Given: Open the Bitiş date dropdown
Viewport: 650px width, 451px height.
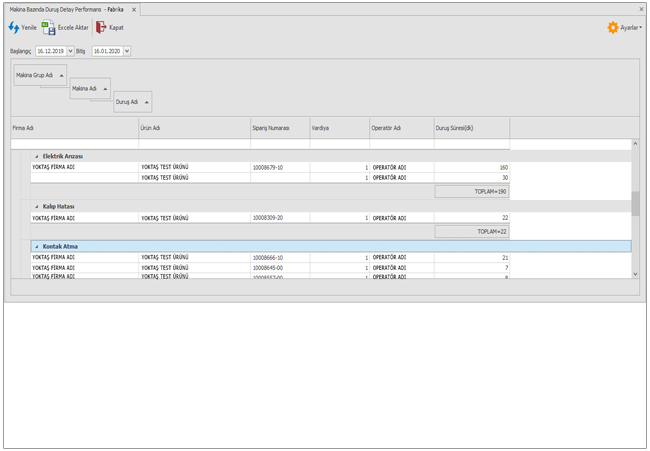Looking at the screenshot, I should 127,51.
